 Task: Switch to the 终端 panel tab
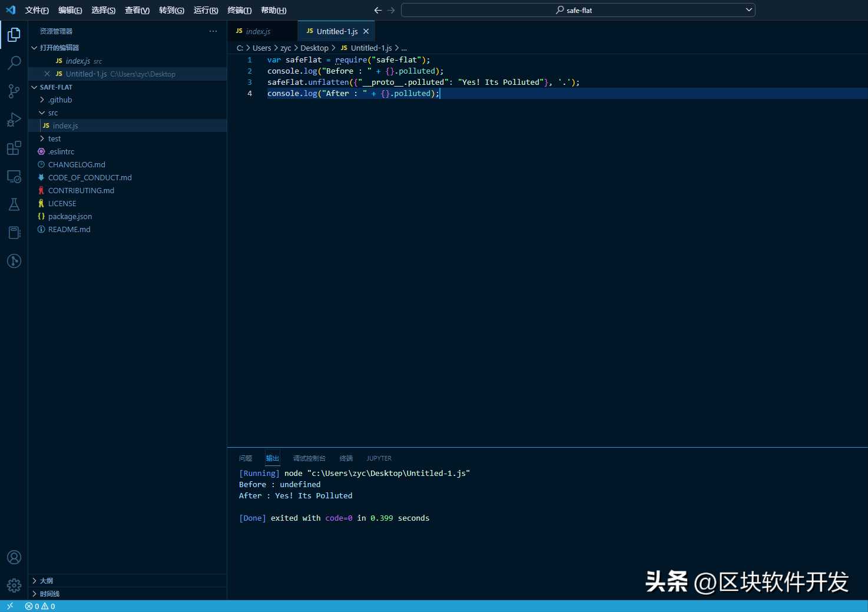click(346, 458)
